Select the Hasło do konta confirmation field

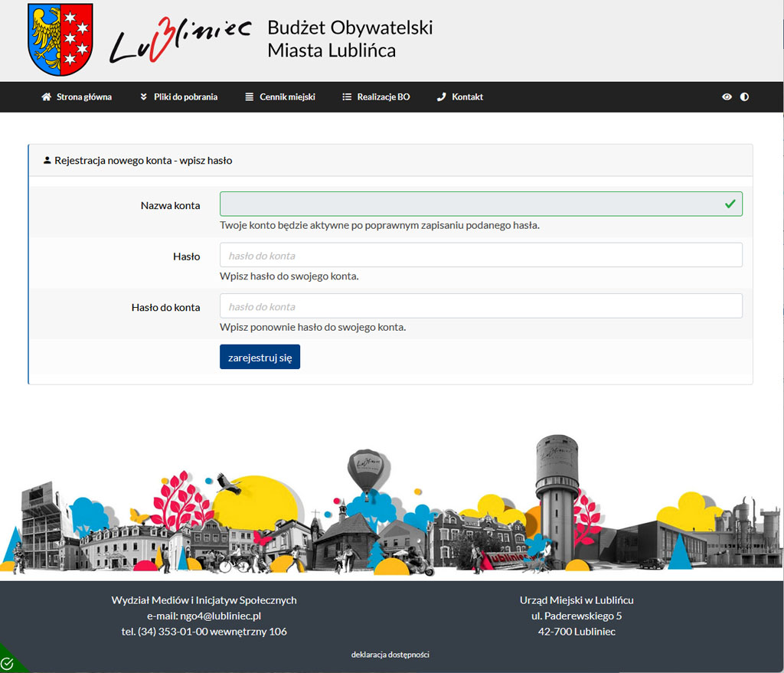pos(480,306)
